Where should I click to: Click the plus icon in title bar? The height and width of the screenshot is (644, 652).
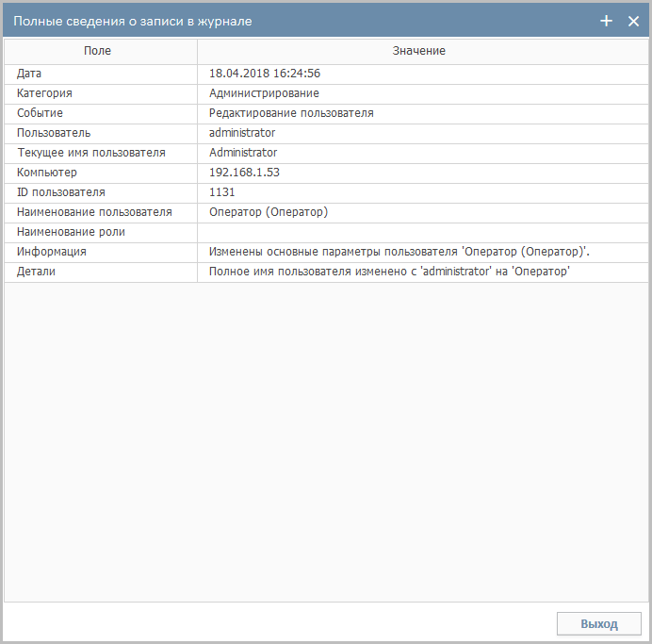(x=606, y=21)
